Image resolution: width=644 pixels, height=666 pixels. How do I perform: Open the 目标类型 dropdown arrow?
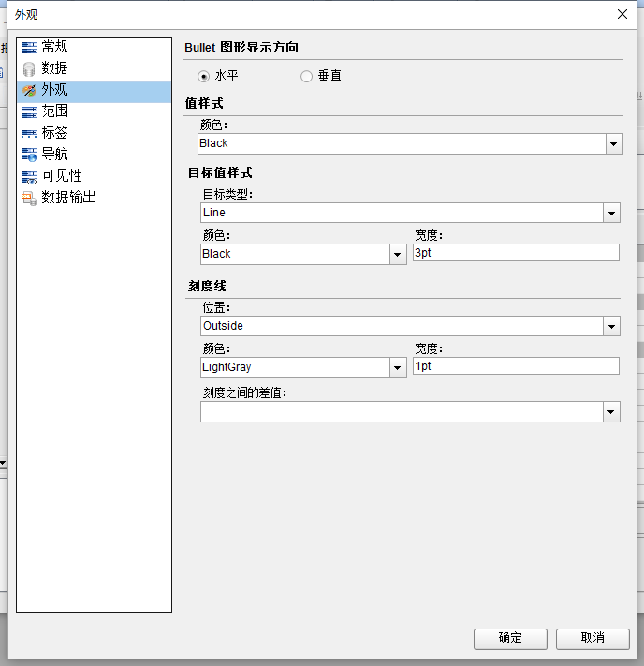click(611, 214)
